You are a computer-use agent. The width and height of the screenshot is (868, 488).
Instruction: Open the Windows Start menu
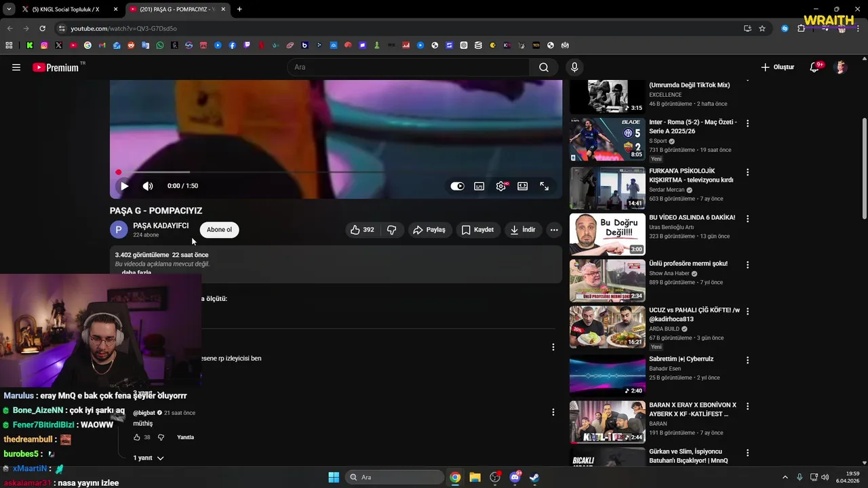(334, 477)
